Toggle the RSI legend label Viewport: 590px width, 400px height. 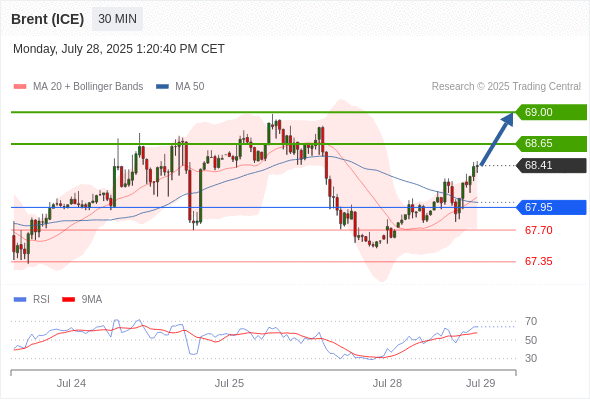(x=41, y=300)
